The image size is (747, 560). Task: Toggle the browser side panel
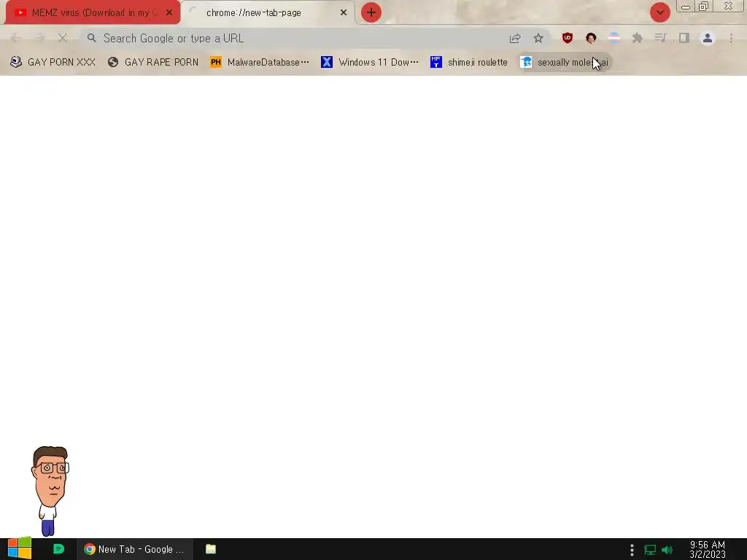click(x=684, y=38)
